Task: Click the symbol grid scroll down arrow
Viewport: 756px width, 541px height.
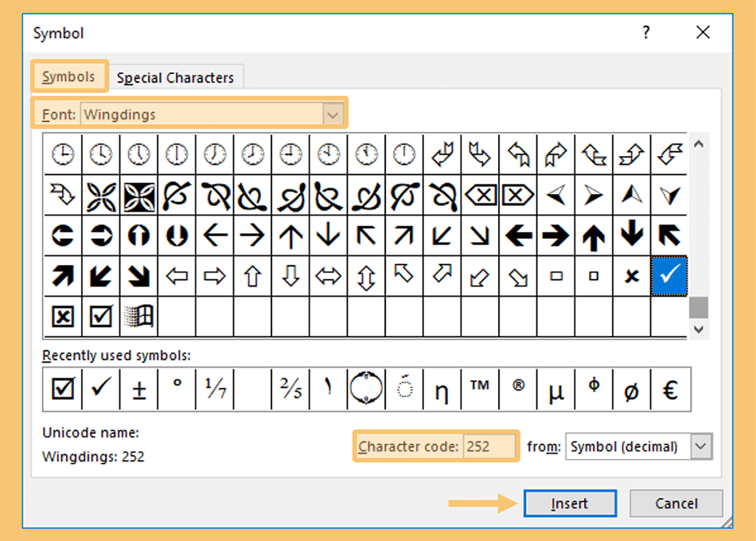Action: point(699,329)
